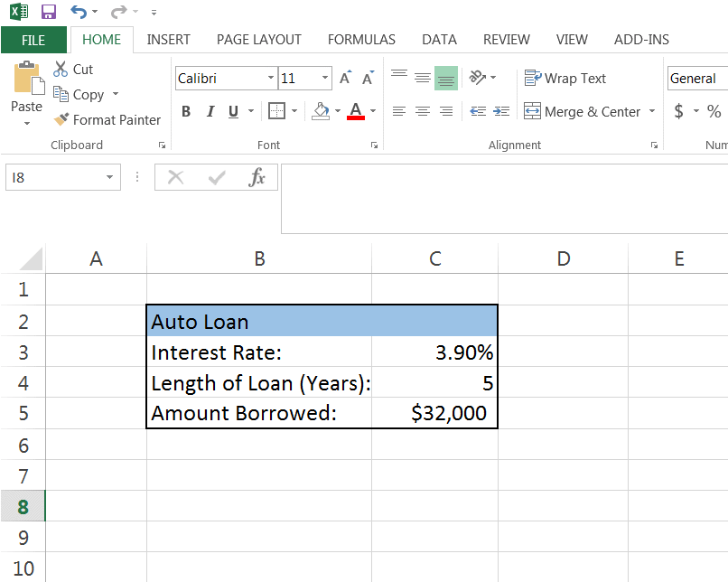728x582 pixels.
Task: Open the Paste options arrow
Action: [x=27, y=123]
